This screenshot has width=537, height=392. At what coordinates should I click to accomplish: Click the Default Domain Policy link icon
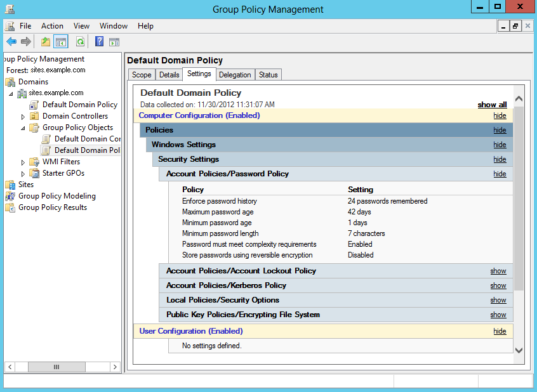coord(34,105)
